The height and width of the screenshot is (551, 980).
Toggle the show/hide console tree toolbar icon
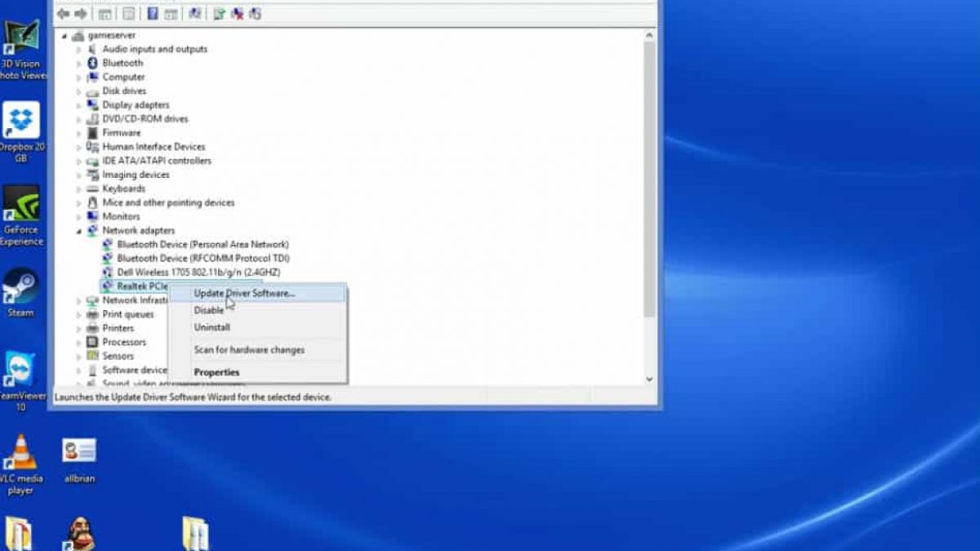105,14
